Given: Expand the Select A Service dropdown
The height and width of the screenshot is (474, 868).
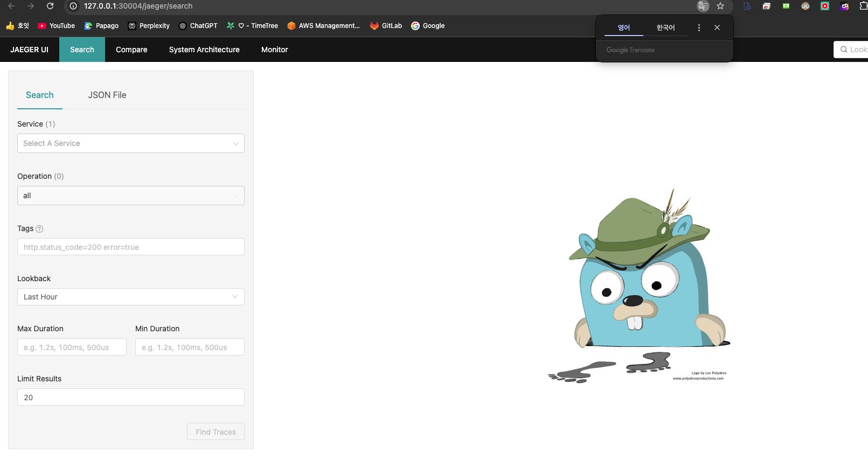Looking at the screenshot, I should [131, 143].
